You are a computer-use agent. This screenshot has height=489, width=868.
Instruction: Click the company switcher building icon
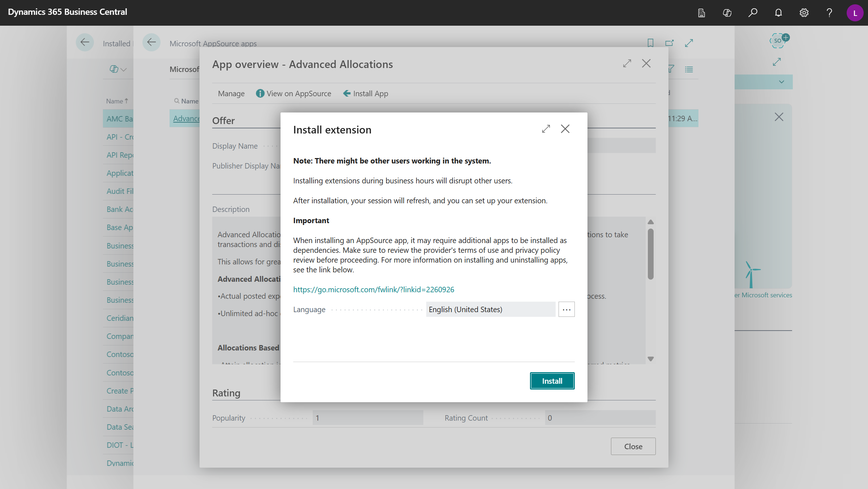(x=701, y=13)
